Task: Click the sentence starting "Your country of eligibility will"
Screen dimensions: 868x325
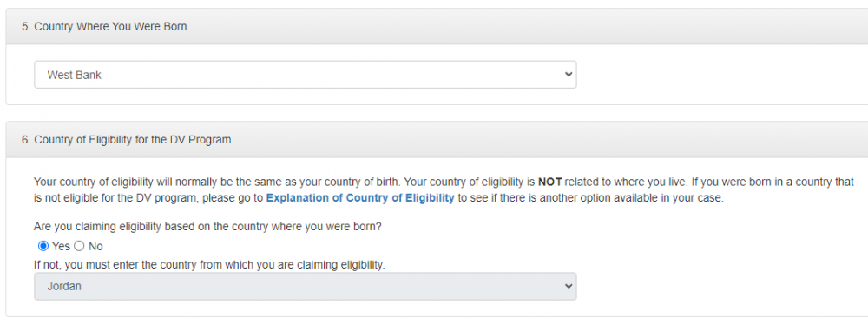Action: tap(220, 182)
